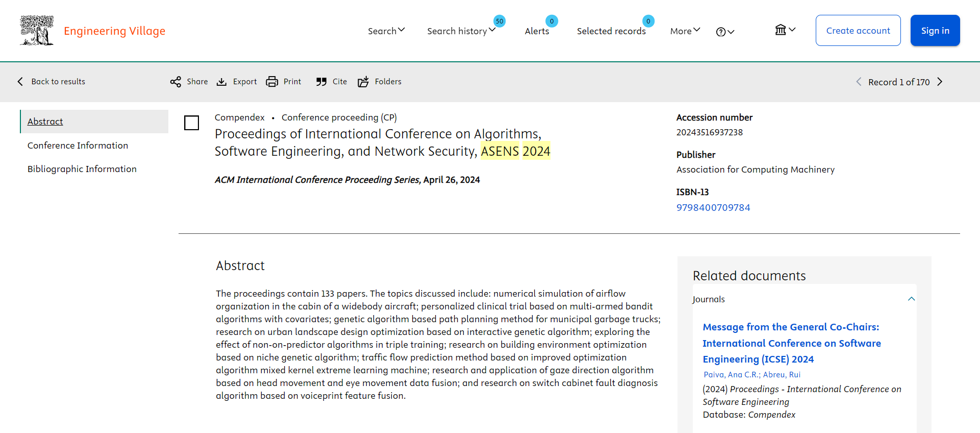Click the Abstract heading
Screen dimensions: 980x433
pos(240,266)
